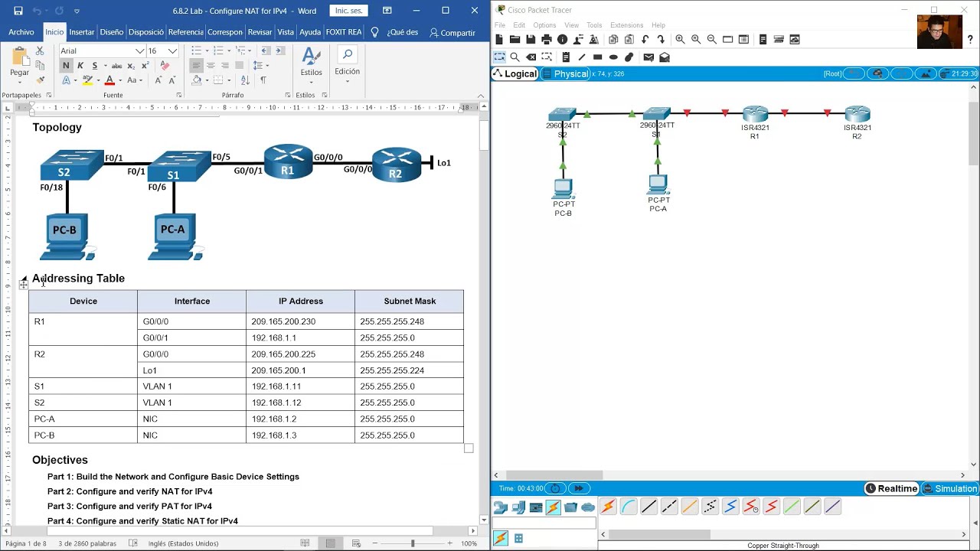
Task: Select the Copper Cross-Over dashed cable
Action: tap(669, 507)
